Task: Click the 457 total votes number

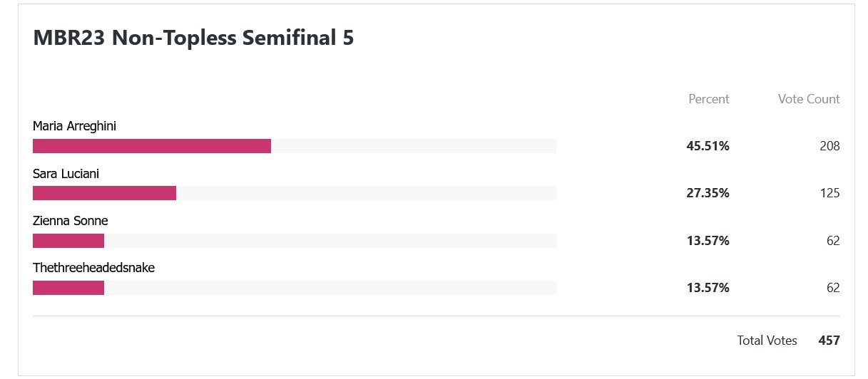Action: 829,341
